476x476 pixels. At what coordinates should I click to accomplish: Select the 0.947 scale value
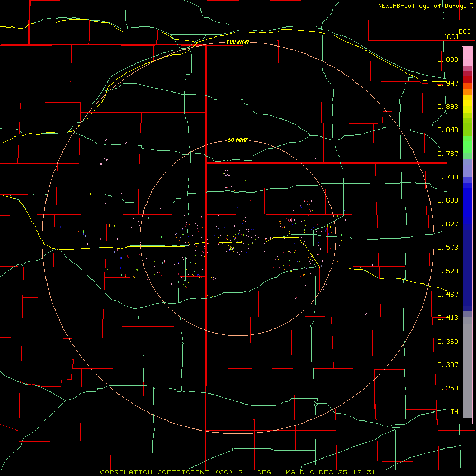pyautogui.click(x=448, y=83)
